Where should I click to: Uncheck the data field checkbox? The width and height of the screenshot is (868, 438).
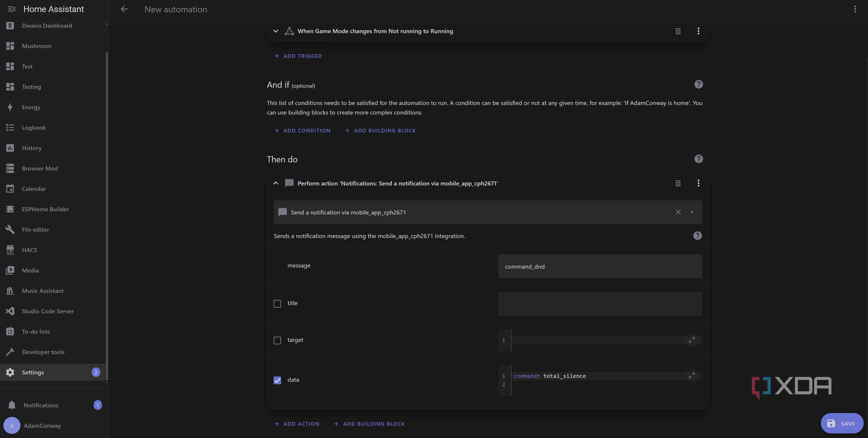(x=277, y=380)
